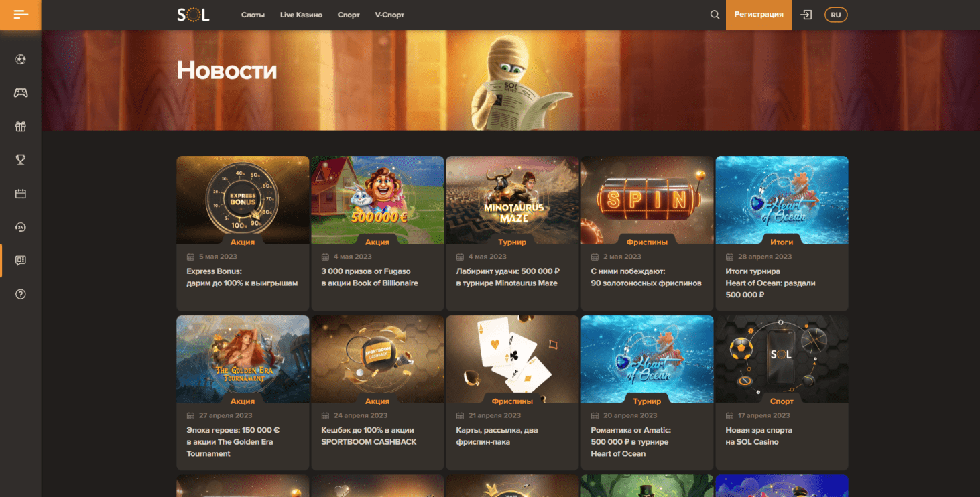Open the SPIN фриспины news thumbnail
The height and width of the screenshot is (497, 980).
click(x=647, y=200)
